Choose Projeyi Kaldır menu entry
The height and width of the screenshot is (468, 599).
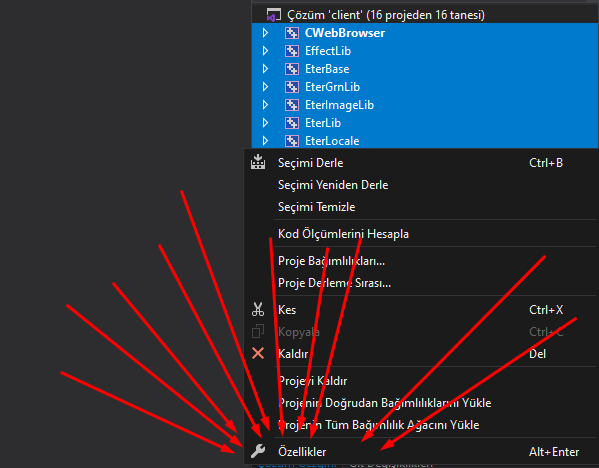(420, 381)
